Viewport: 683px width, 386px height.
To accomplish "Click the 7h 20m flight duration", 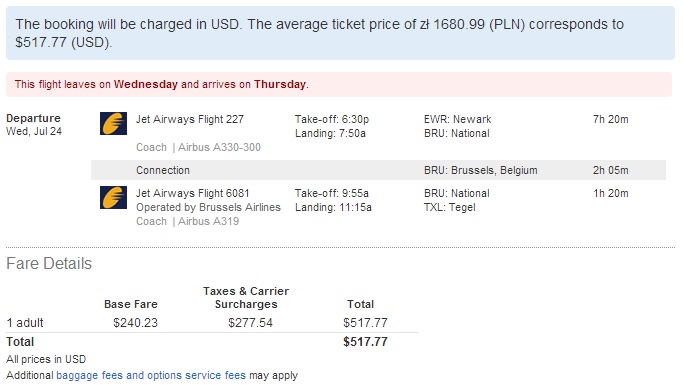I will click(611, 119).
